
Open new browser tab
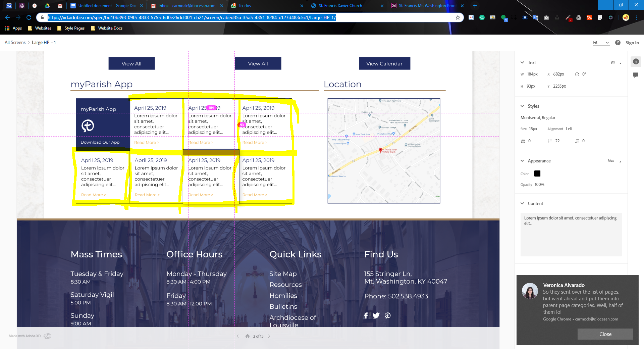pyautogui.click(x=475, y=6)
